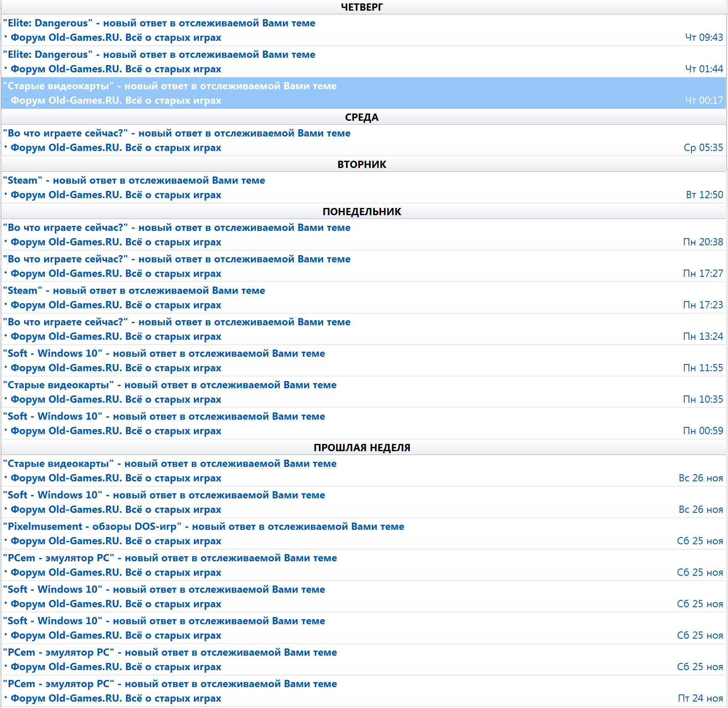Viewport: 728px width, 708px height.
Task: Click the timestamp Пн 13:24
Action: tap(703, 336)
